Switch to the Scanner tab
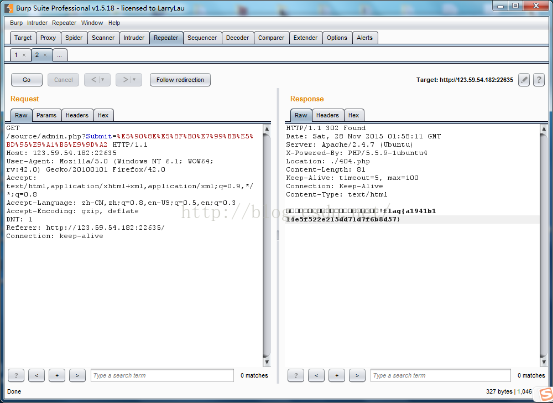Screen dimensions: 553x403 click(x=103, y=38)
